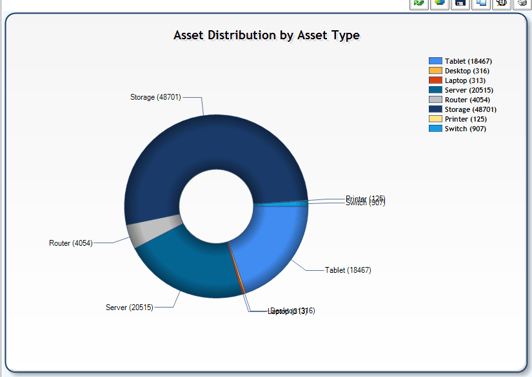The height and width of the screenshot is (377, 532).
Task: Select legend entry text "Storage (48701)"
Action: click(471, 110)
